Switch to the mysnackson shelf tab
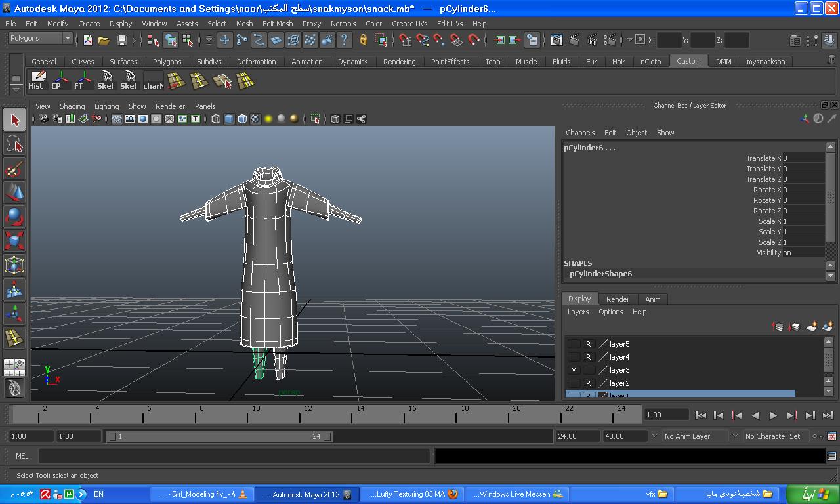This screenshot has height=504, width=840. tap(766, 62)
